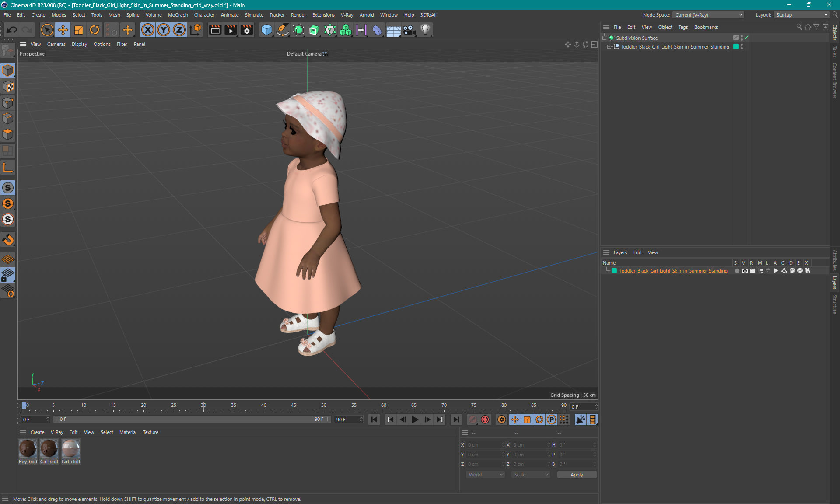This screenshot has width=840, height=504.
Task: Open the MoGraph menu
Action: pos(178,15)
